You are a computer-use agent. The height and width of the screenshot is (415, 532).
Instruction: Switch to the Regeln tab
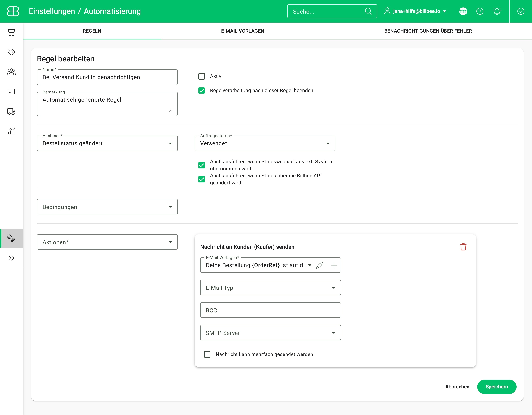pos(92,31)
